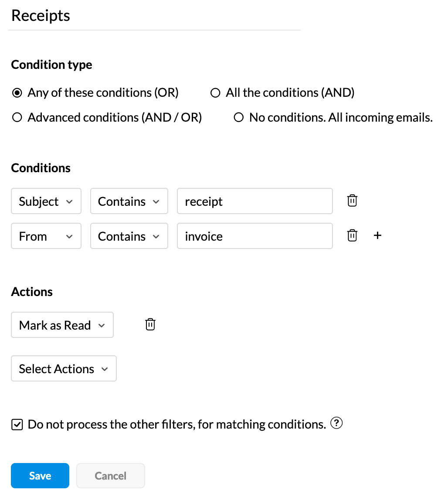Delete the From contains invoice condition

pos(352,235)
